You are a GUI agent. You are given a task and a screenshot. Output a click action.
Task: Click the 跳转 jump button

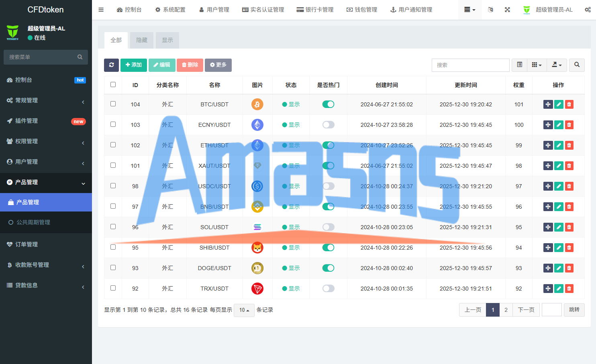(x=574, y=310)
